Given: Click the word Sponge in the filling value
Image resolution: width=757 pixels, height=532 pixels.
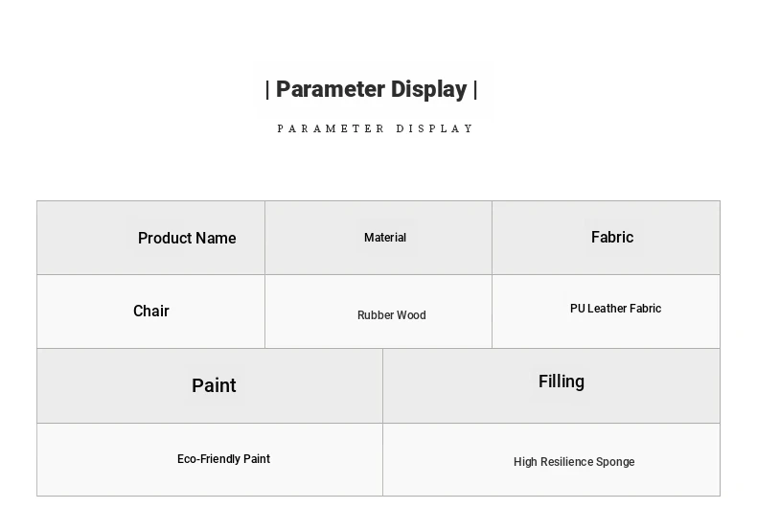Looking at the screenshot, I should (x=615, y=462).
